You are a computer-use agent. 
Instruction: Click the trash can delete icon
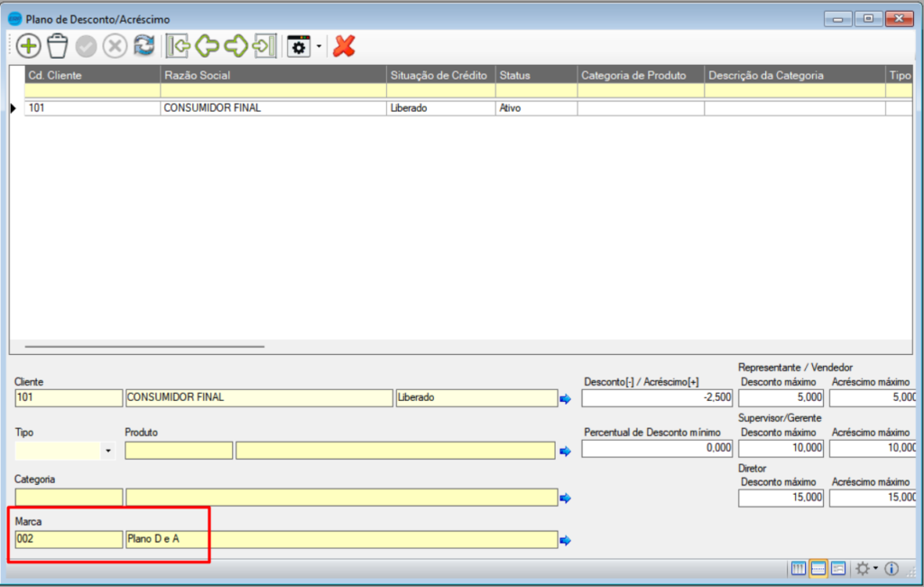click(58, 46)
